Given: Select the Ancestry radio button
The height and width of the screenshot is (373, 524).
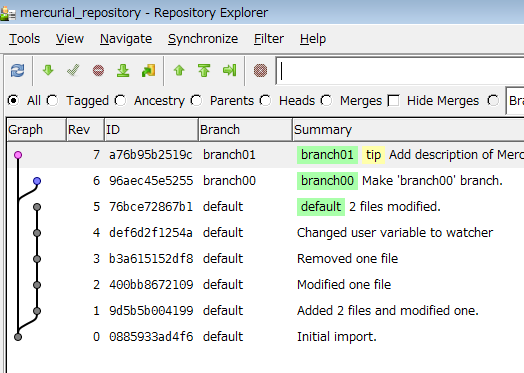Looking at the screenshot, I should 120,100.
